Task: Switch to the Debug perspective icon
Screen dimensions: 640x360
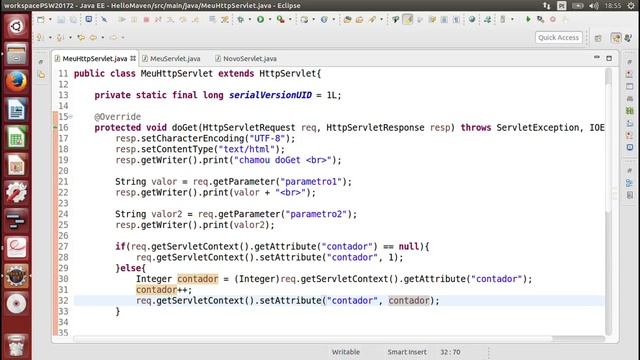Action: [x=628, y=38]
